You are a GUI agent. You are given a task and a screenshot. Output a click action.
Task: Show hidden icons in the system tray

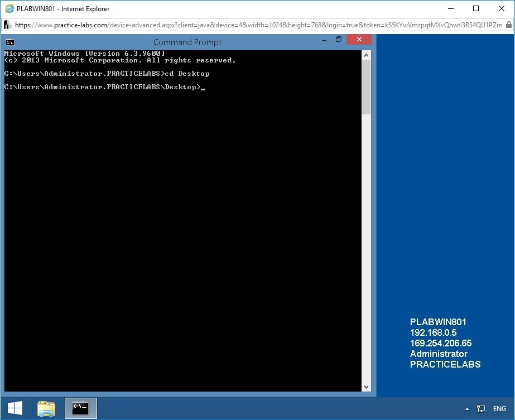tap(467, 409)
